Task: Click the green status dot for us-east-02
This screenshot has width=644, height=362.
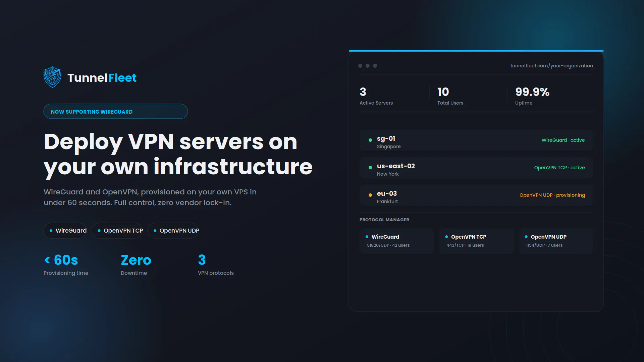Action: 370,168
